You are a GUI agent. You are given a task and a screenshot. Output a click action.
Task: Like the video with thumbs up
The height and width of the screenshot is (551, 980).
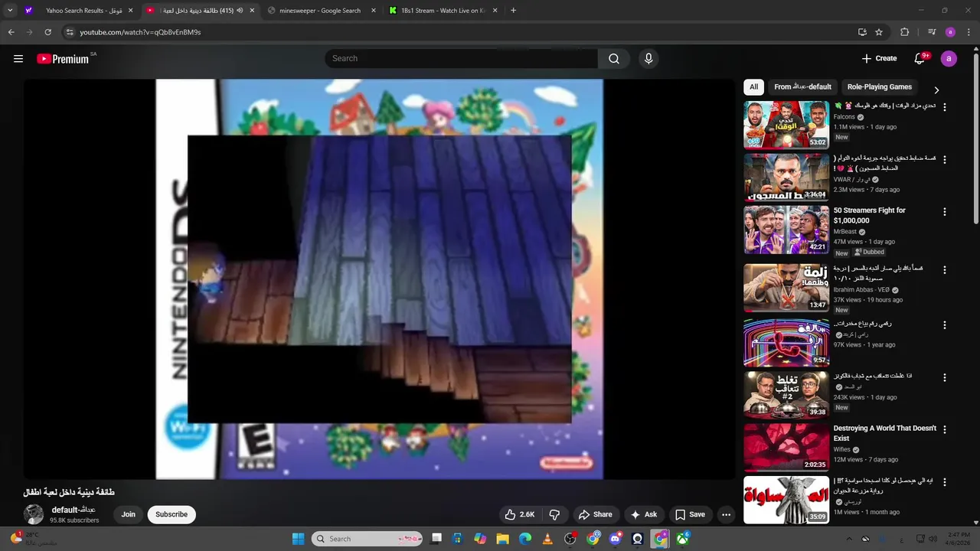519,514
